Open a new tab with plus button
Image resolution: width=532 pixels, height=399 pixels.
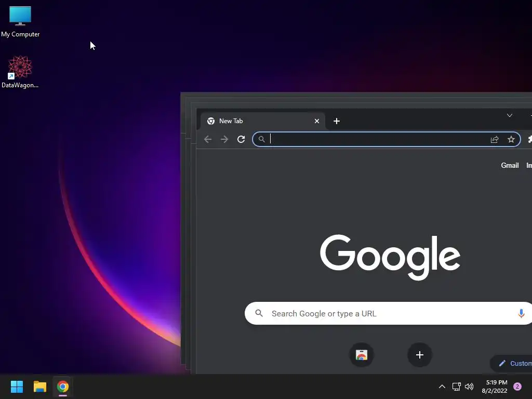[x=337, y=121]
